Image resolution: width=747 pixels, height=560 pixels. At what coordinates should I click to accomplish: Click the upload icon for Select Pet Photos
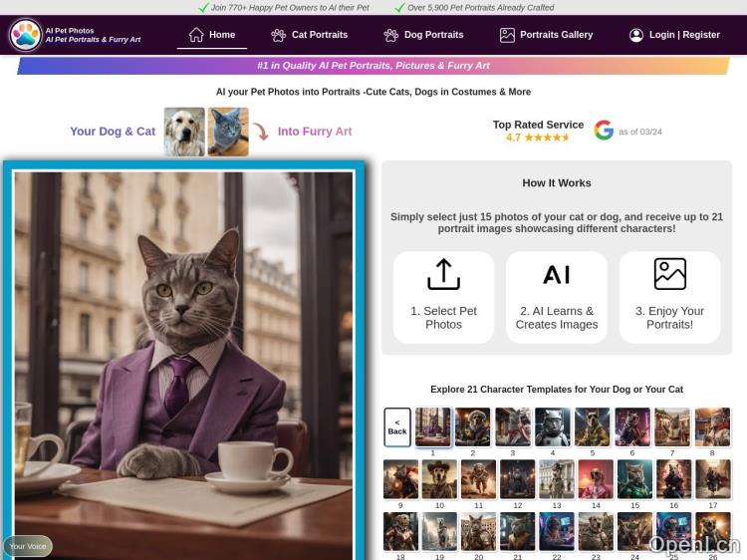coord(443,274)
